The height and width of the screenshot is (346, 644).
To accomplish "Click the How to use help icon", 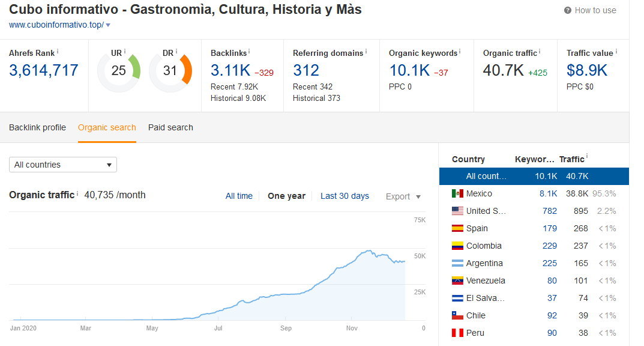I will (568, 10).
